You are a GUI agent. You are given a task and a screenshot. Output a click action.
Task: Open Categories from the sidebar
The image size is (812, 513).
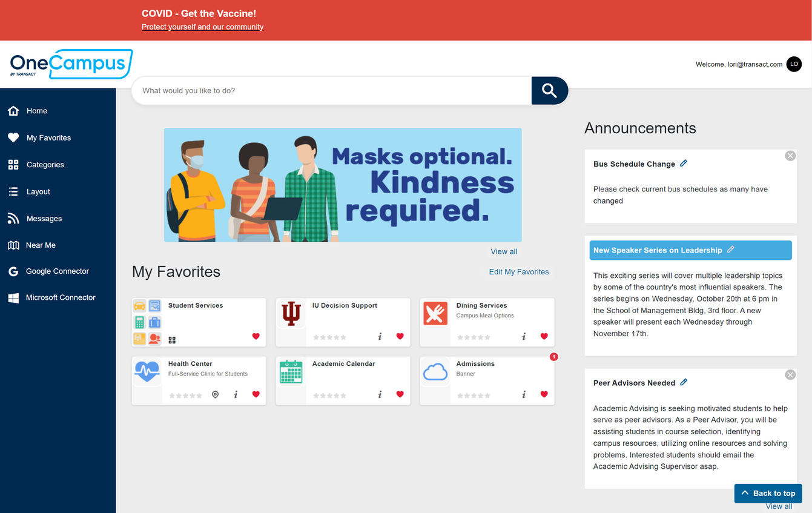click(45, 164)
